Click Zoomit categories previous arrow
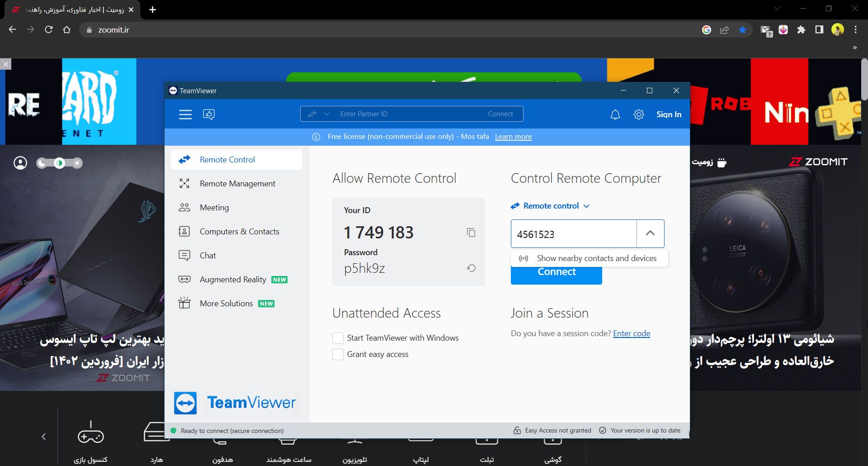868x466 pixels. (44, 437)
